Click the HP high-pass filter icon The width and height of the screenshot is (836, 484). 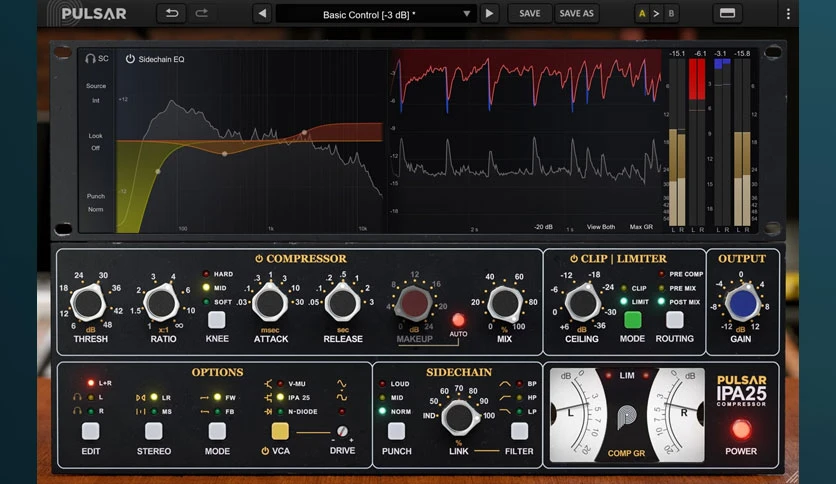pos(504,398)
